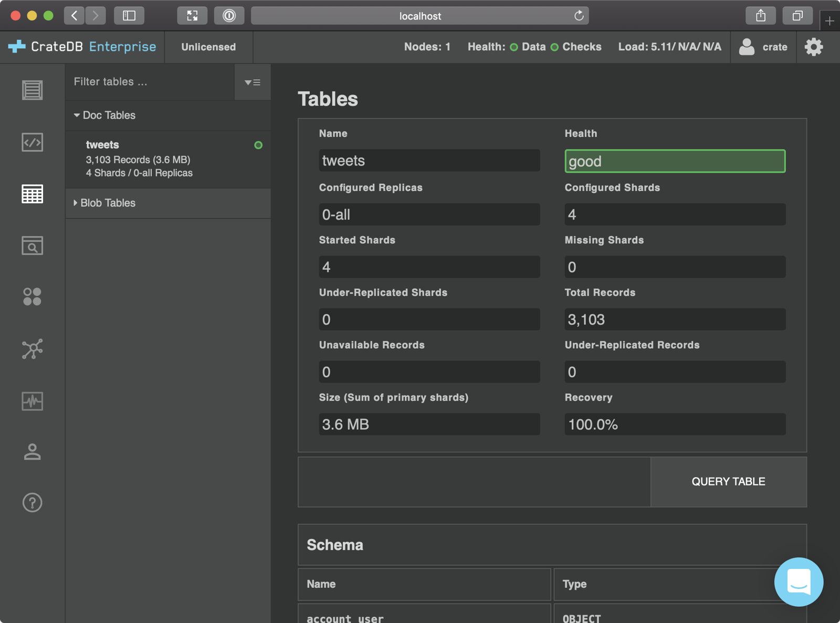This screenshot has height=623, width=840.
Task: Open the table filter sort dropdown
Action: 253,82
